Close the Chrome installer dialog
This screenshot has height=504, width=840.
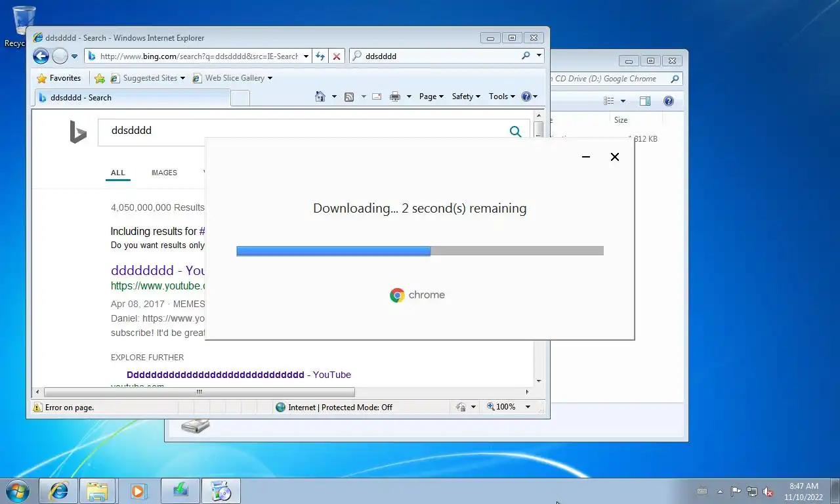(x=615, y=157)
